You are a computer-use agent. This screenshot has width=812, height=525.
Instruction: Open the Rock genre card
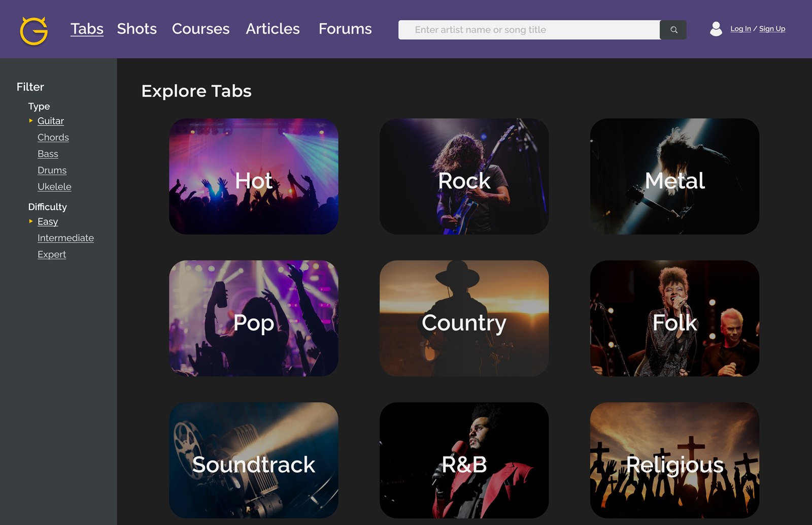tap(464, 177)
